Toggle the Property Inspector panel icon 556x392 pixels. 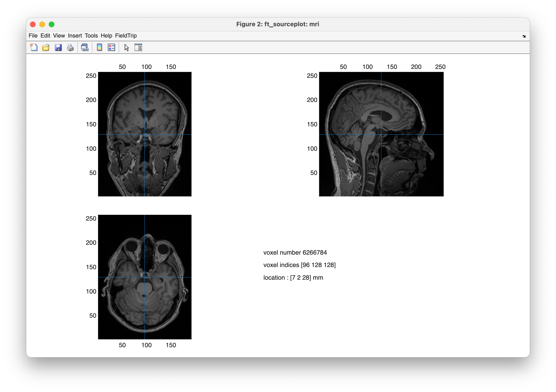(138, 47)
